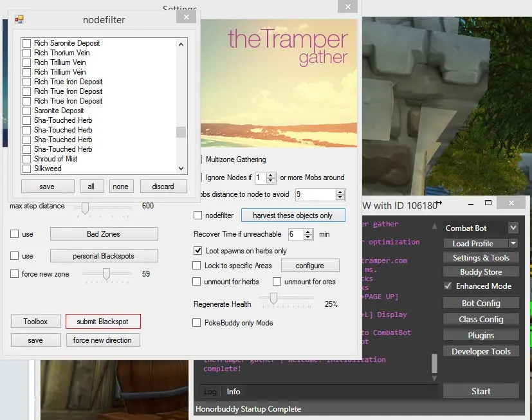Screen dimensions: 532x420
Task: Open the Combat Bot dropdown
Action: pyautogui.click(x=513, y=228)
